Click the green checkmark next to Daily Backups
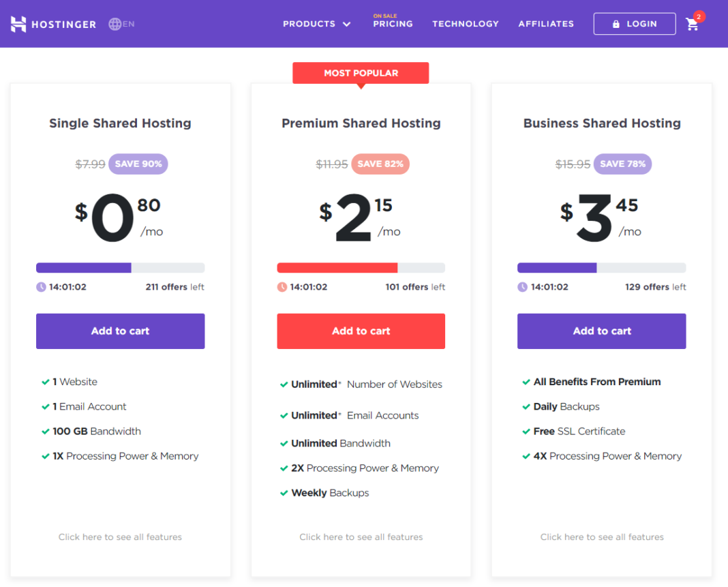Screen dimensions: 728x587 tap(526, 406)
